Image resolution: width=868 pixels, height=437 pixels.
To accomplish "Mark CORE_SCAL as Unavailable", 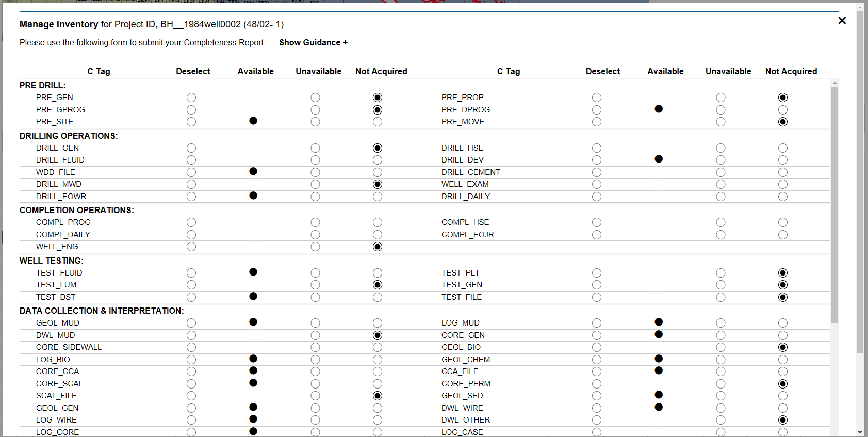I will coord(315,384).
